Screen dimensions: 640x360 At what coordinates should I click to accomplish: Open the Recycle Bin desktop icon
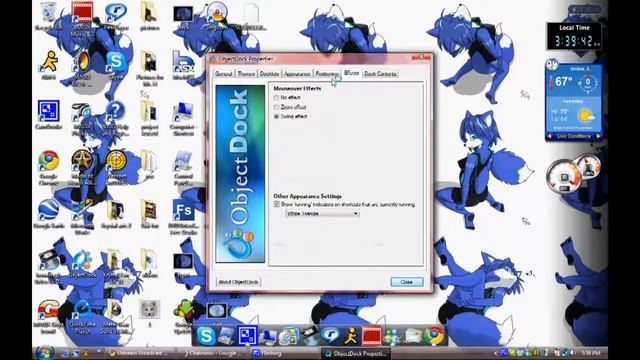click(48, 16)
